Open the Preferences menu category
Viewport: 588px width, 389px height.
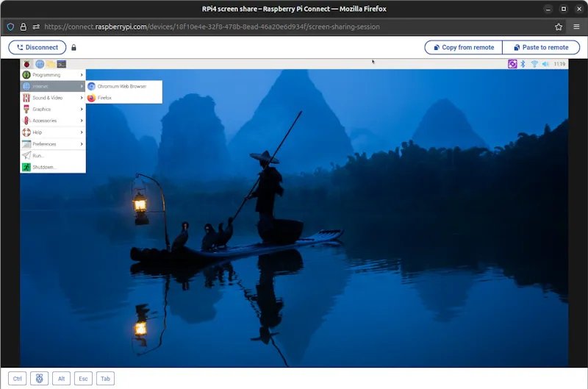pos(53,143)
